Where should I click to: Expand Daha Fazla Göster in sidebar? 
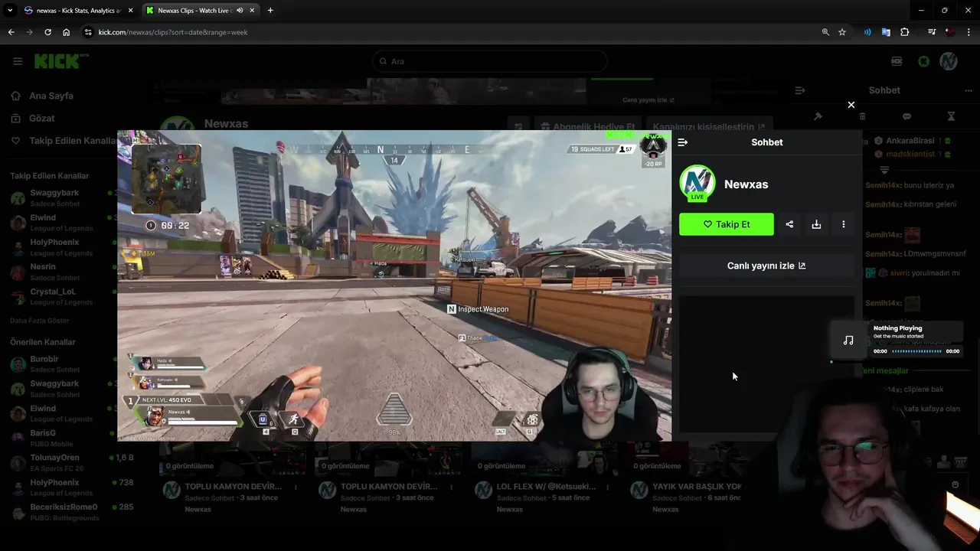coord(40,321)
